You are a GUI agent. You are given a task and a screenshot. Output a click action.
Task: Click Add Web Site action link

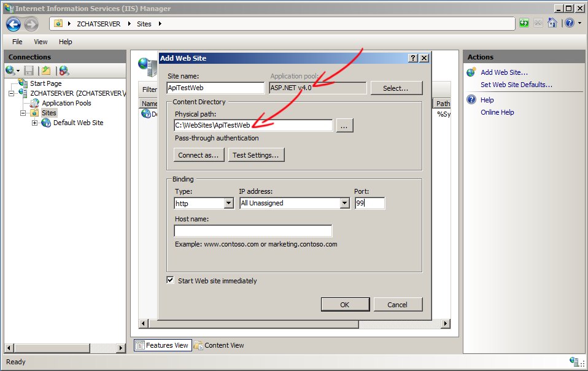tap(504, 72)
